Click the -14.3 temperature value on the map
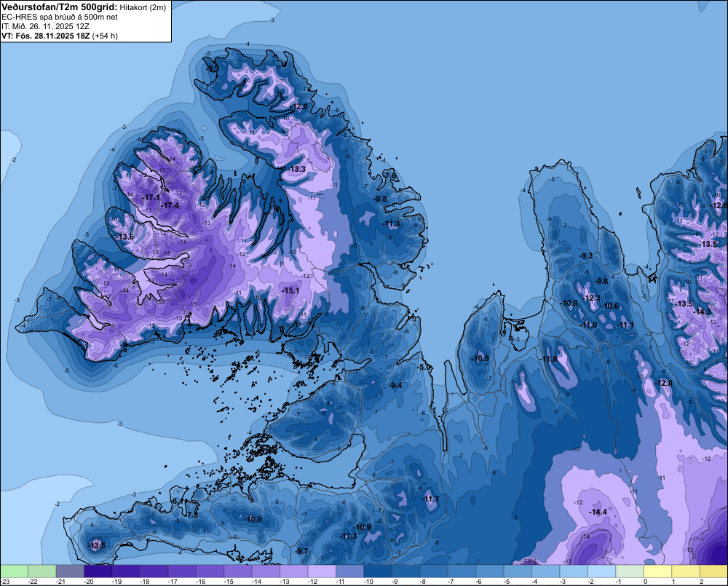728x586 pixels. pos(702,312)
